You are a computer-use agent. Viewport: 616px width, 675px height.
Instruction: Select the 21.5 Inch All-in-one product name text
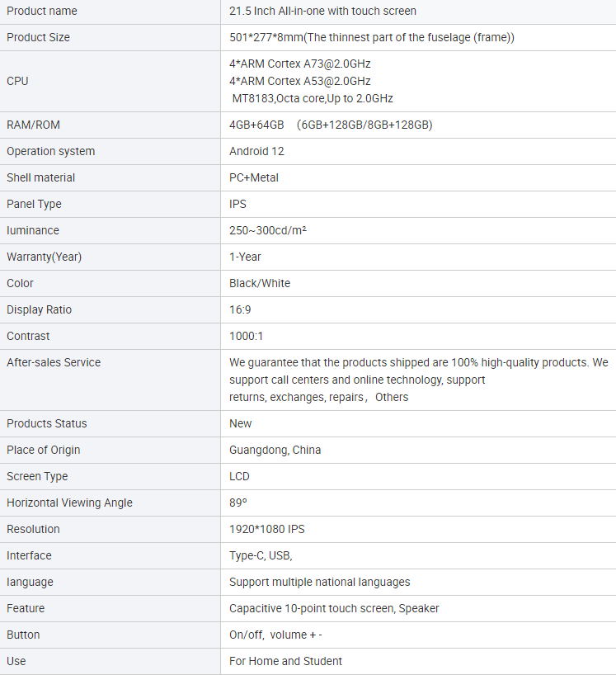[322, 12]
